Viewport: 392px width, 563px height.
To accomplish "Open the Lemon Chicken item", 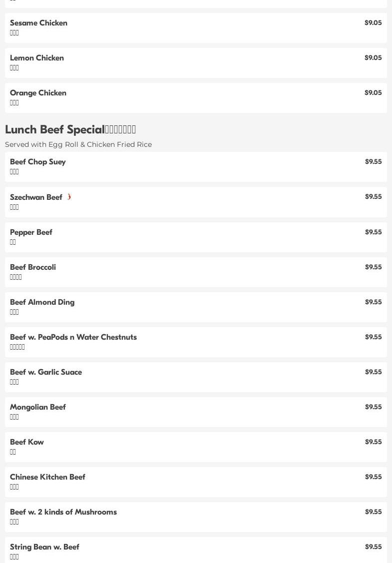I will (196, 63).
